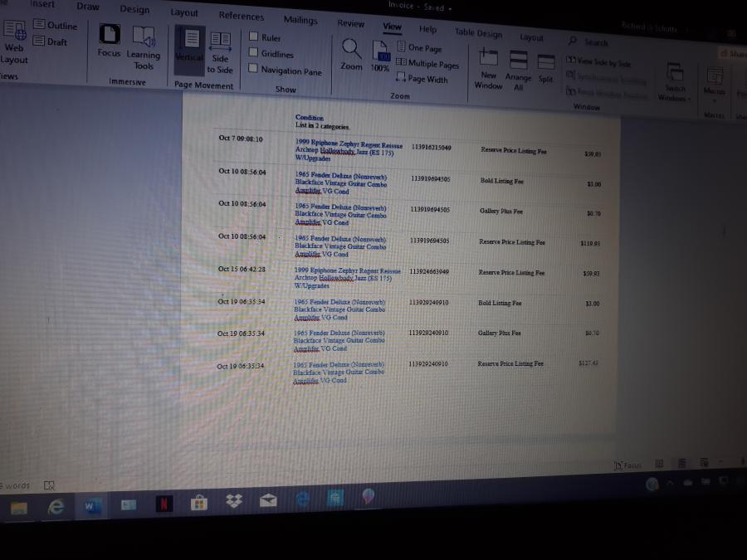Open the Layout tab beside Table Design
Viewport: 747px width, 560px height.
531,37
